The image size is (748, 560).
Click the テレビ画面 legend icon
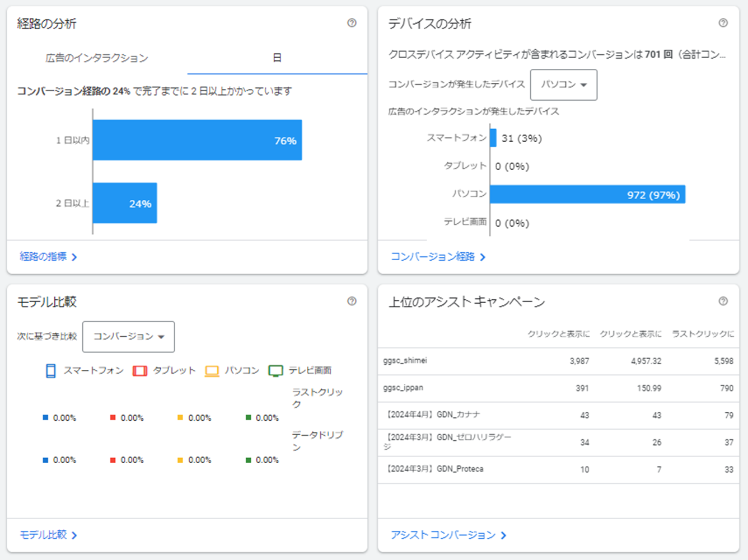[275, 370]
